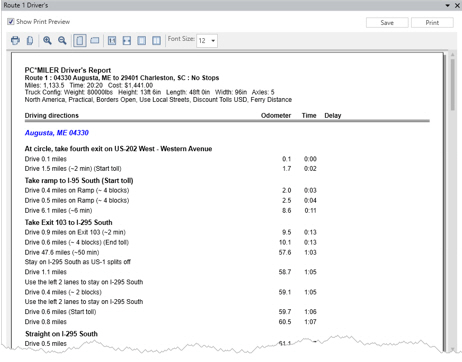Click 'Drive 0.6 miles (Start toll)' row
462x362 pixels.
point(60,312)
